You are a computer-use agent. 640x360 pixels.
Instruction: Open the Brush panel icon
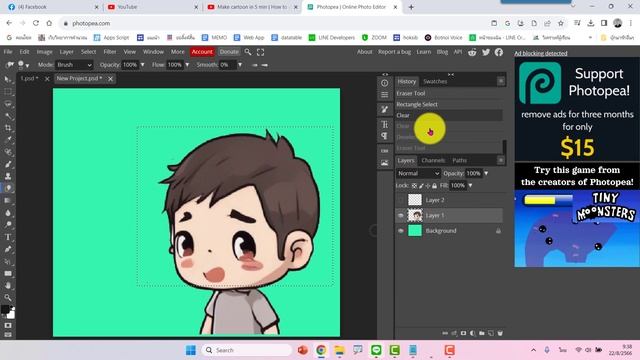384,109
